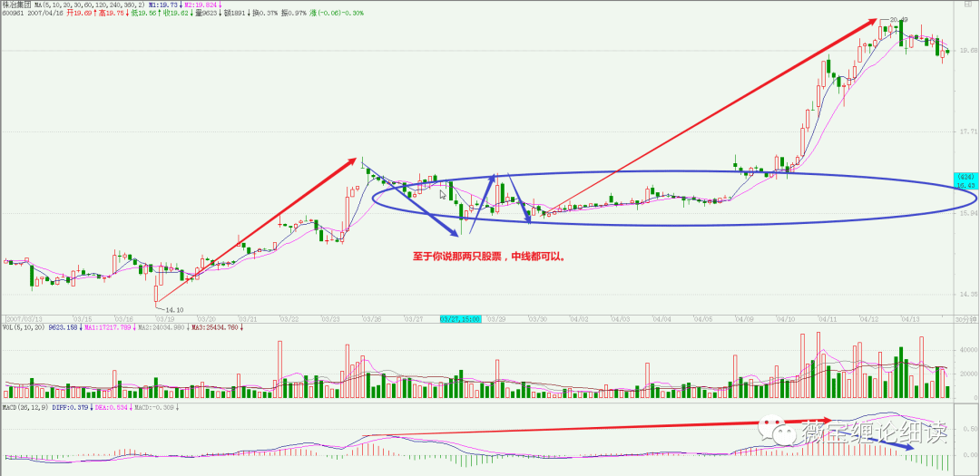Click the 03/26 date on time axis

371,318
